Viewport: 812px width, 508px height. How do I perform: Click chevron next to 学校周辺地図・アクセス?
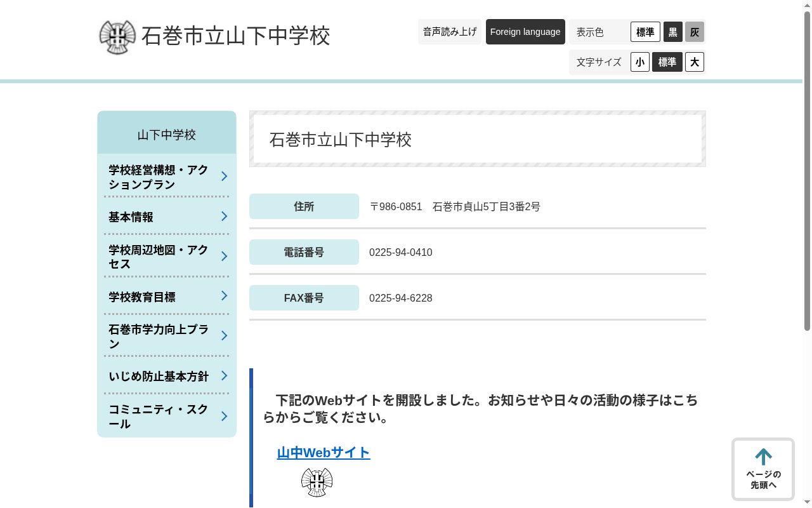(224, 256)
